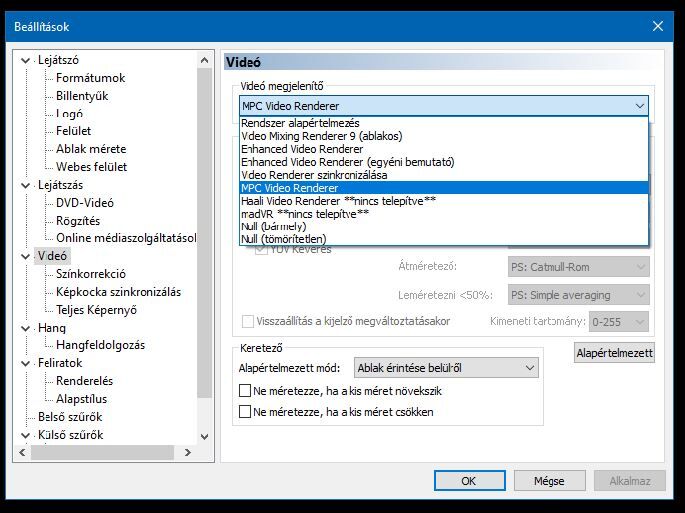Open Belső szűrők settings page

[70, 417]
